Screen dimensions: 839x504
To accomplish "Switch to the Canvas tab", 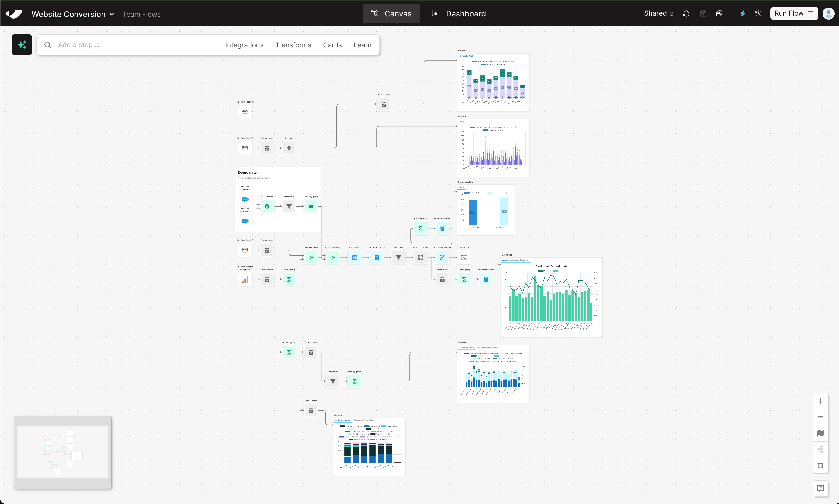I will coord(391,13).
